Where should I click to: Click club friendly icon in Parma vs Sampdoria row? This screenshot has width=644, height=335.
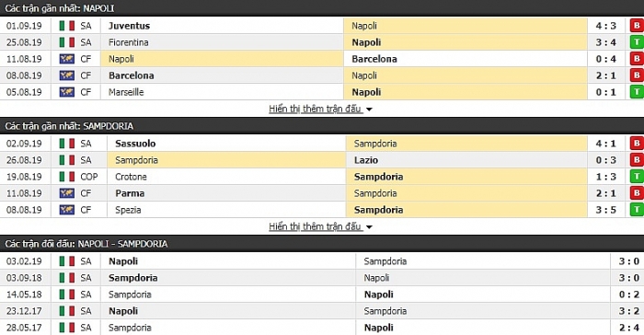tap(67, 193)
